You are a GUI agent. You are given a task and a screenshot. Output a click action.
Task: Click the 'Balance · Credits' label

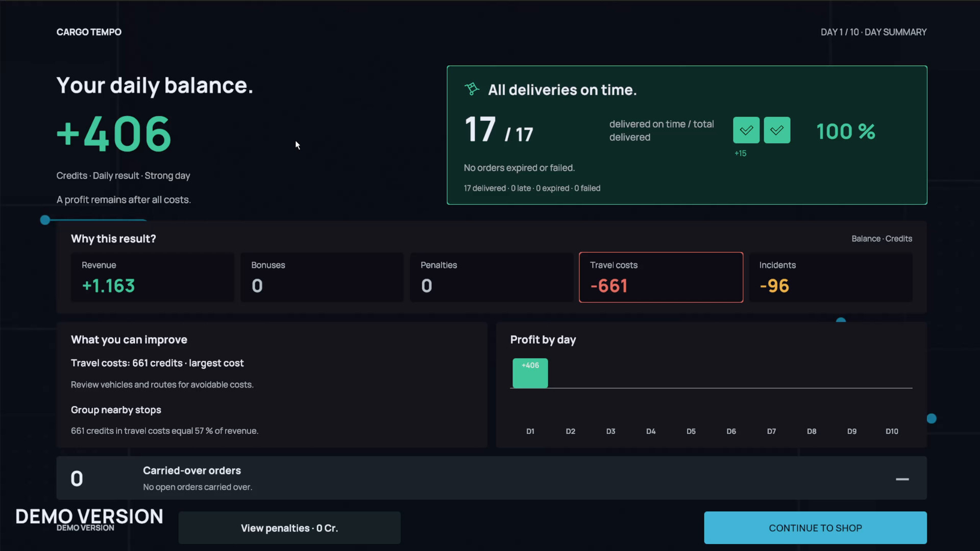[881, 238]
